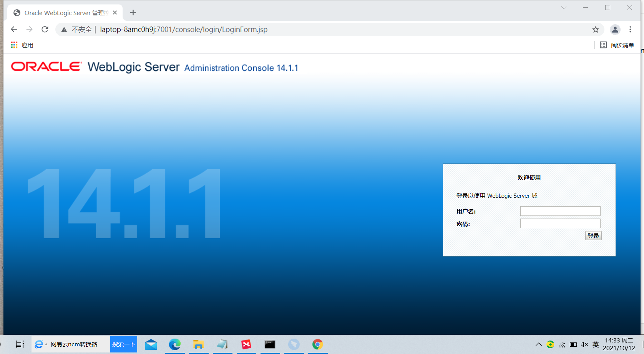Unmute the speaker in the system tray
The width and height of the screenshot is (644, 354).
(584, 344)
